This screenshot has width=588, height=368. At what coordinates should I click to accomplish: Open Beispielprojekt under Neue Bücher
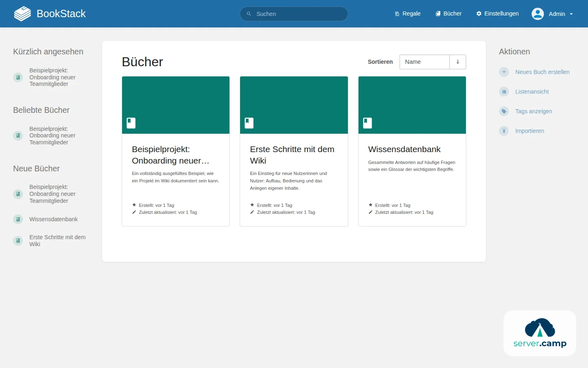(x=52, y=194)
